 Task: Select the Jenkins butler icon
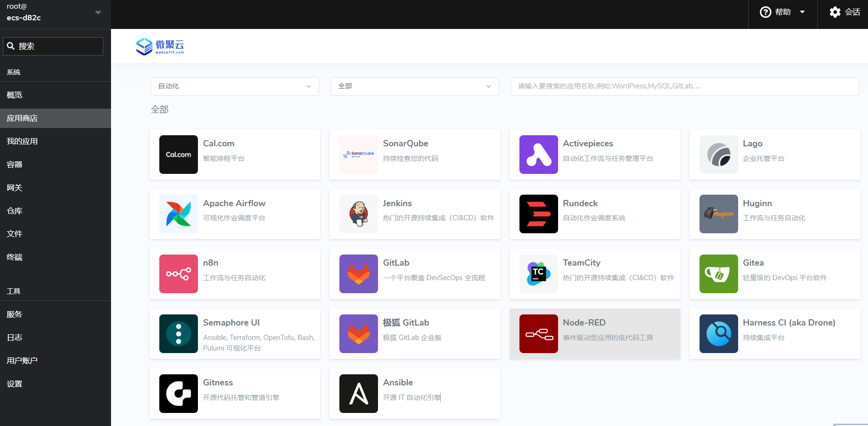358,214
